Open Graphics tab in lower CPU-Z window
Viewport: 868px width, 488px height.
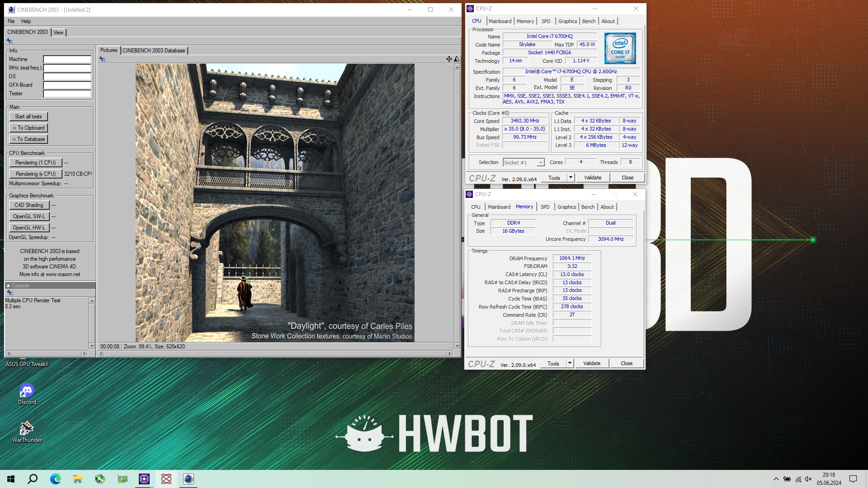pos(566,207)
